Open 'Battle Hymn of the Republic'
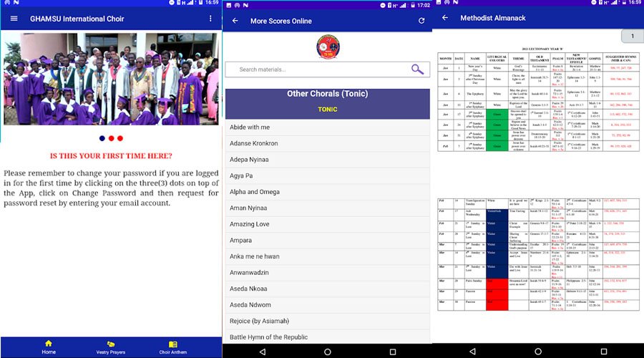The image size is (644, 358). tap(327, 337)
